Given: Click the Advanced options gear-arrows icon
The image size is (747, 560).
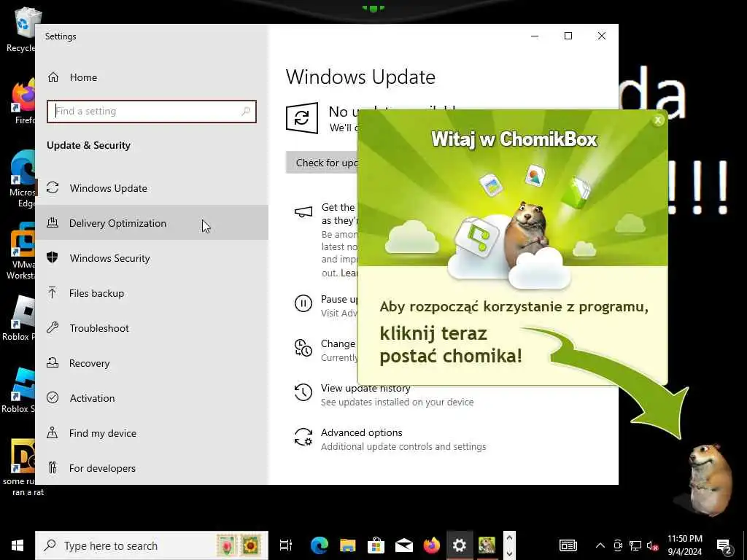Looking at the screenshot, I should point(303,437).
